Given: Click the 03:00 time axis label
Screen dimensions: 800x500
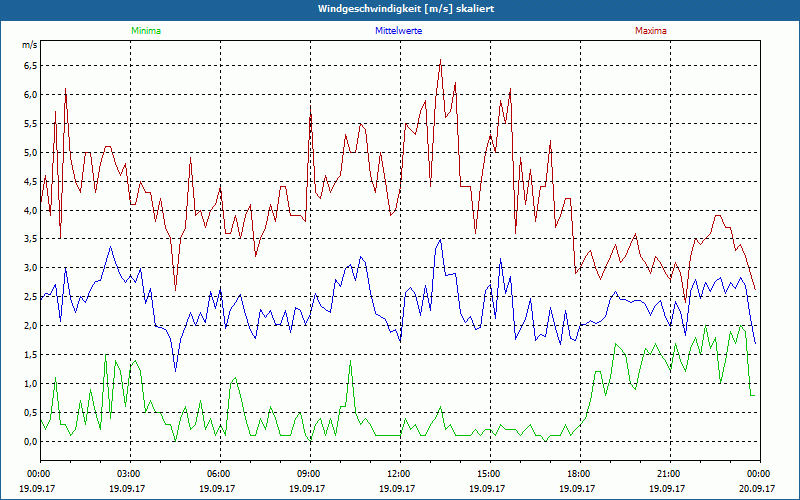Looking at the screenshot, I should coord(130,474).
